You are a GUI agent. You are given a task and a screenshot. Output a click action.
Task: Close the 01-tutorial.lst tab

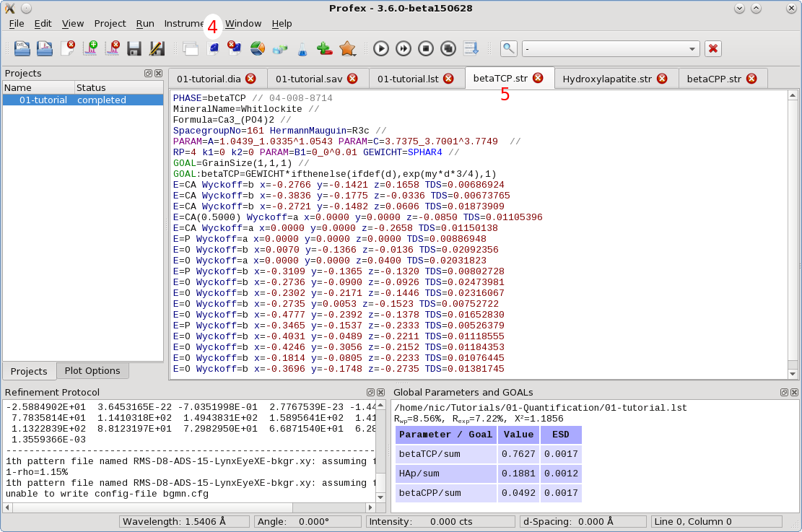tap(448, 78)
